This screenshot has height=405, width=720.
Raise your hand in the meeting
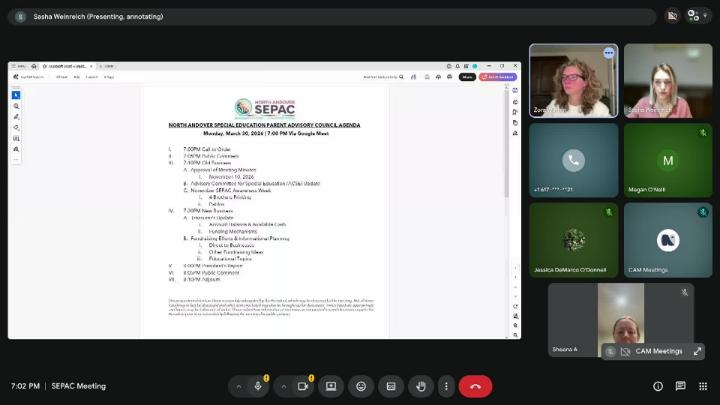pos(421,386)
